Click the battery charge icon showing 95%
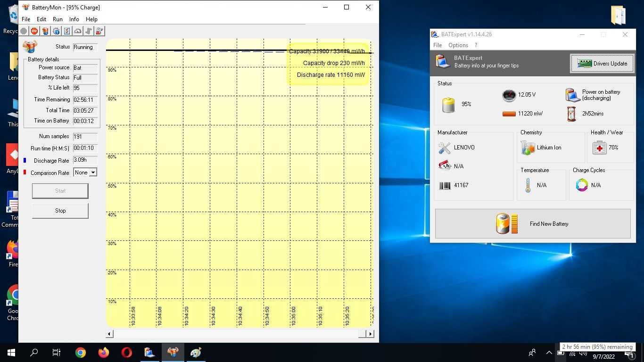Viewport: 644px width, 362px height. tap(448, 105)
